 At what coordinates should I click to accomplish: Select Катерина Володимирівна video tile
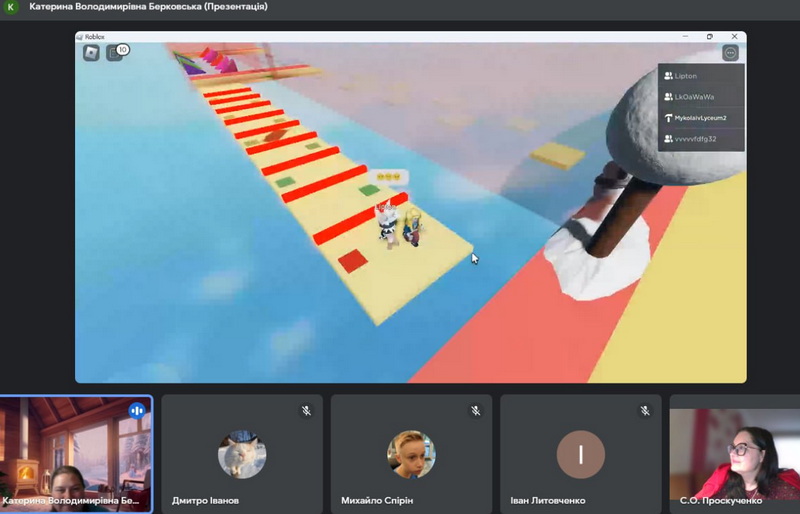(x=76, y=454)
